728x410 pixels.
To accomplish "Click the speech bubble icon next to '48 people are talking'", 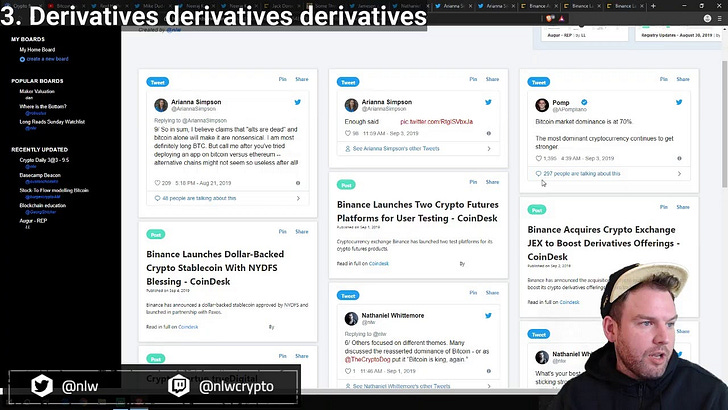I will 157,198.
